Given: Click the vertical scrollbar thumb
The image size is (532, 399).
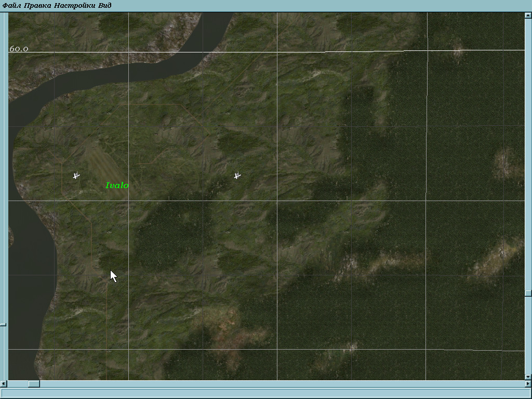Looking at the screenshot, I should point(528,293).
